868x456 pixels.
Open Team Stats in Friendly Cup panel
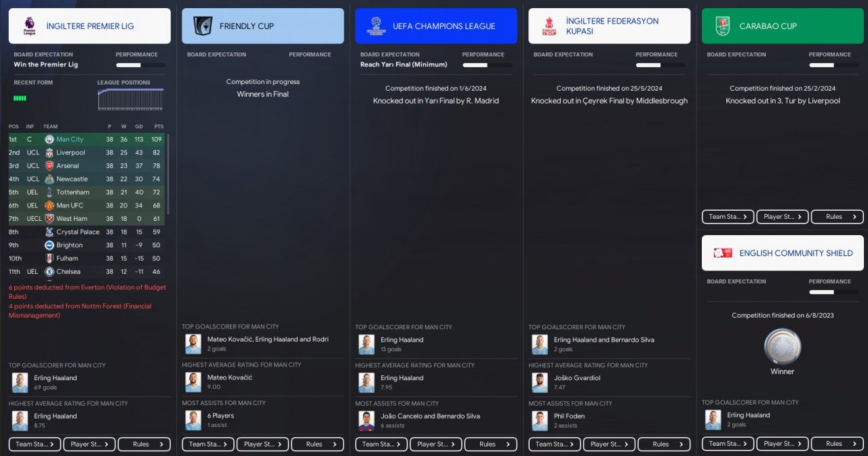(x=208, y=444)
